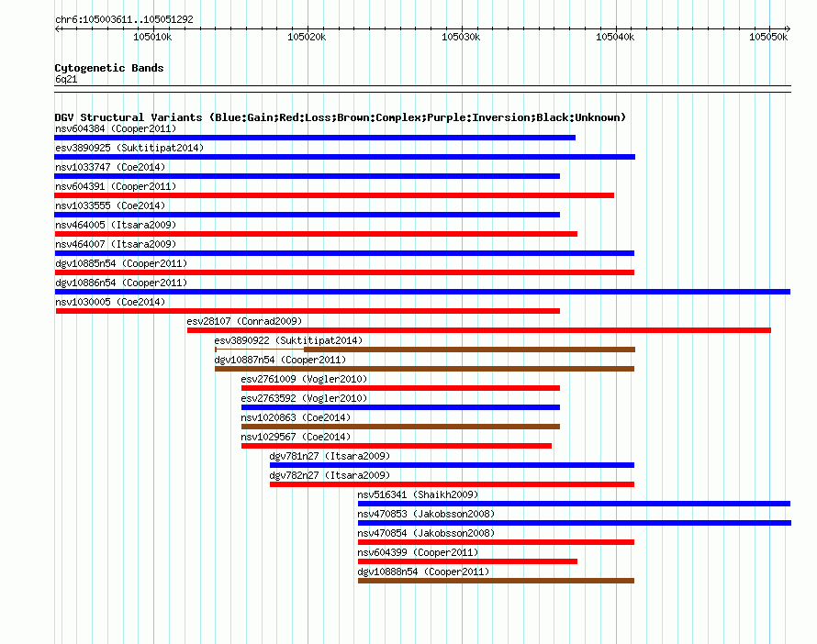Click the blue bar under esv2763592
Screen dimensions: 817x644
(400, 407)
